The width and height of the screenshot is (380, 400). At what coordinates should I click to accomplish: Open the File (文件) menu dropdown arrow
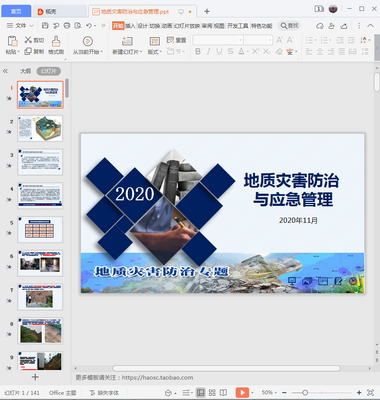tap(32, 26)
